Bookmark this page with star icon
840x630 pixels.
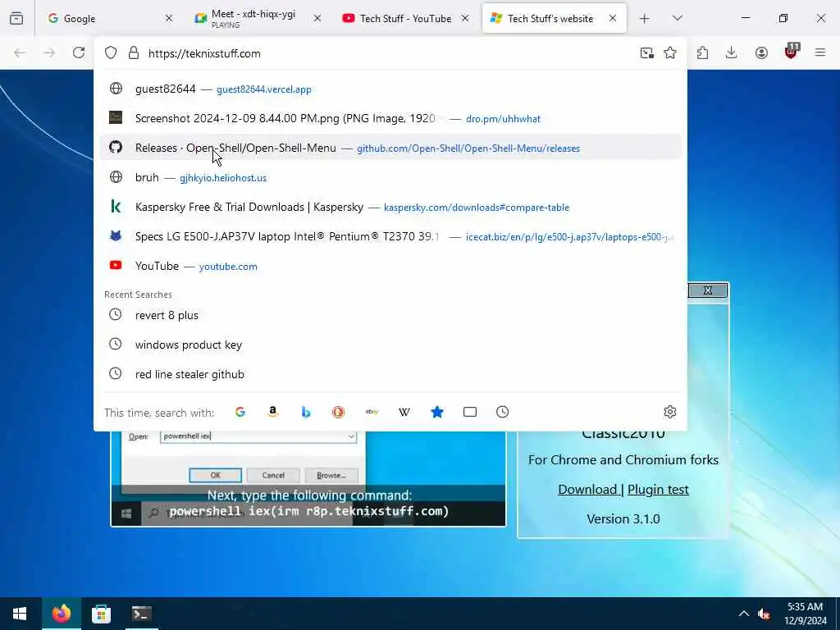pos(670,52)
